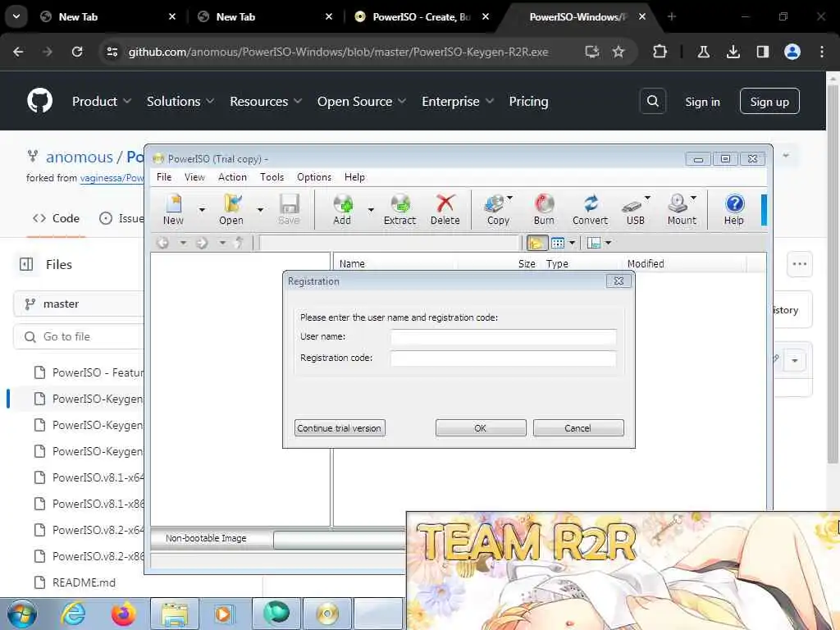Click the New image toolbar icon in PowerISO

[173, 209]
